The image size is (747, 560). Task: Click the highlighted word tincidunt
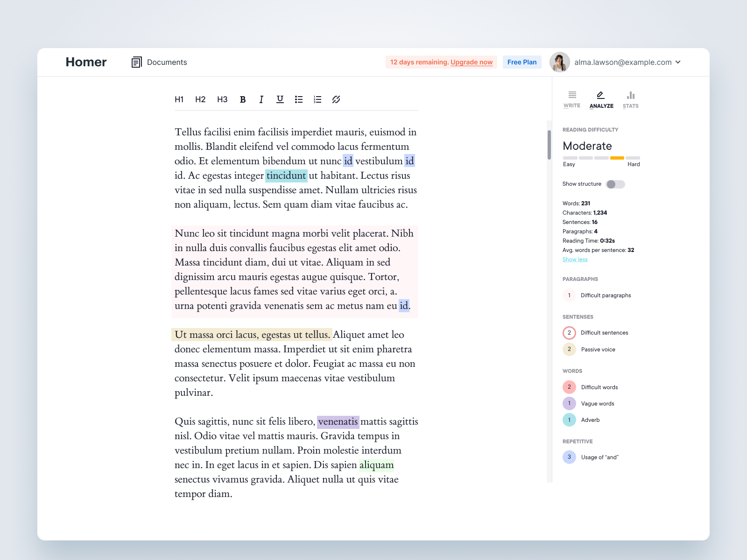pyautogui.click(x=286, y=175)
